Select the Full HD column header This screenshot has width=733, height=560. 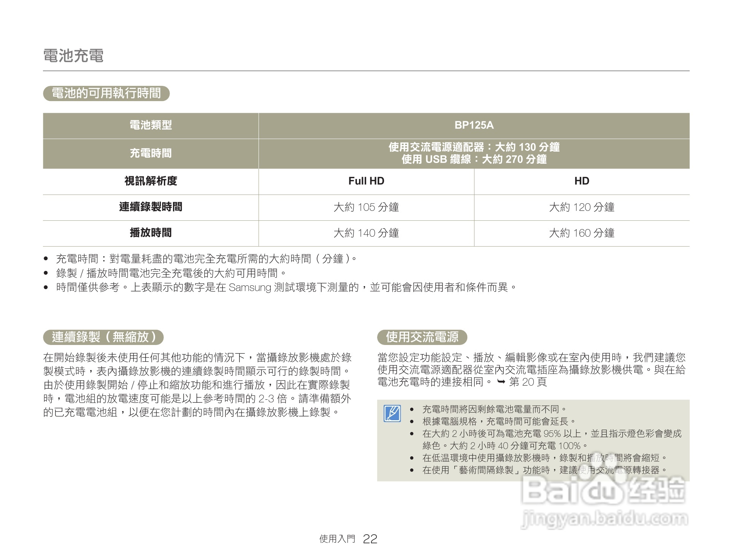click(366, 181)
